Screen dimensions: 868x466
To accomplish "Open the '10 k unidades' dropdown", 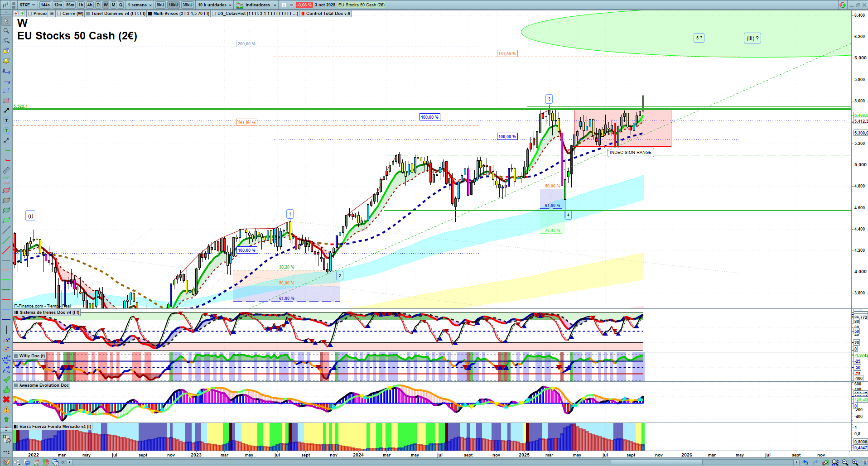I will tap(215, 5).
